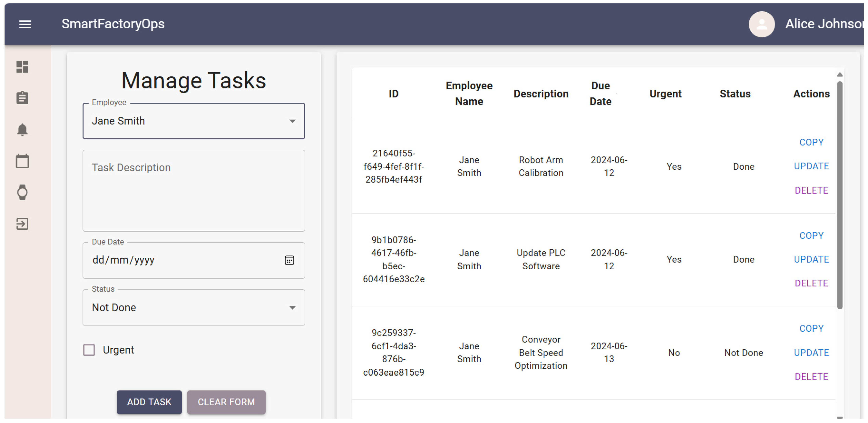
Task: Click the logout icon in sidebar
Action: click(x=23, y=224)
